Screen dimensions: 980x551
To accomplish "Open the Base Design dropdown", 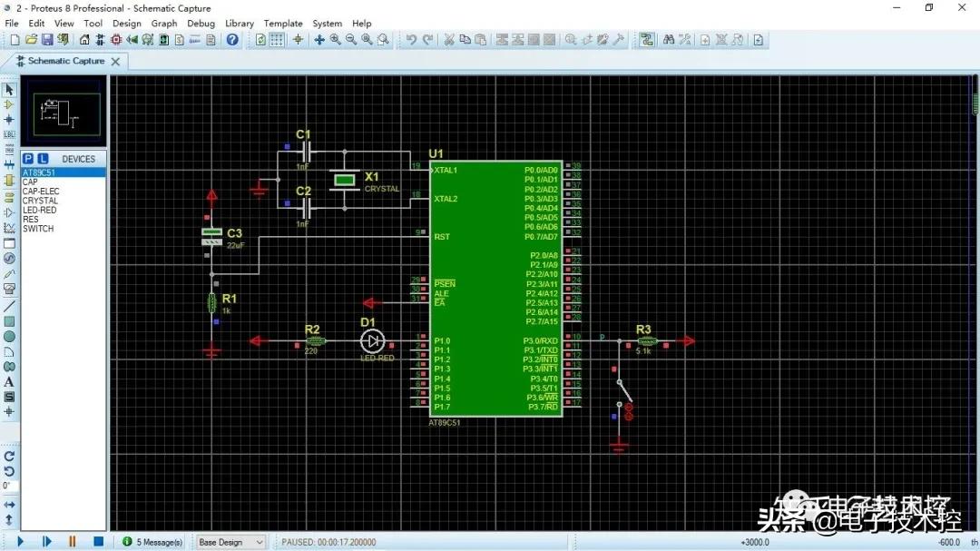I will (x=230, y=542).
